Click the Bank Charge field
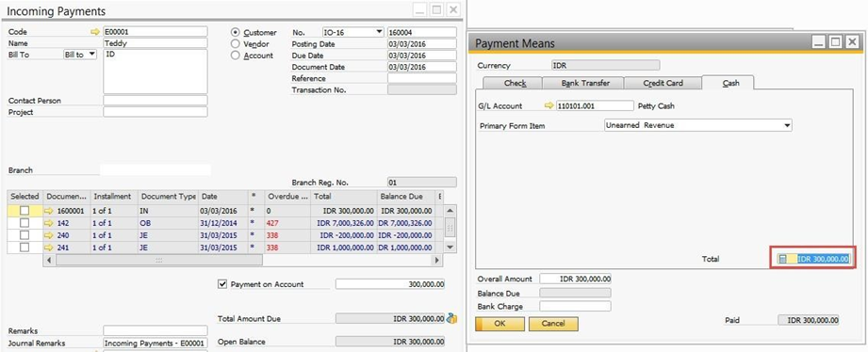 [x=576, y=306]
